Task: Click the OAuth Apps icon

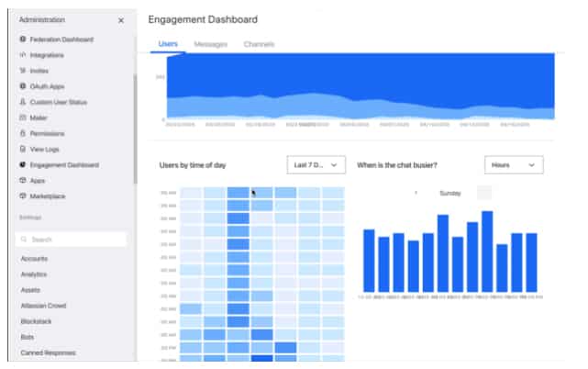Action: pos(23,86)
